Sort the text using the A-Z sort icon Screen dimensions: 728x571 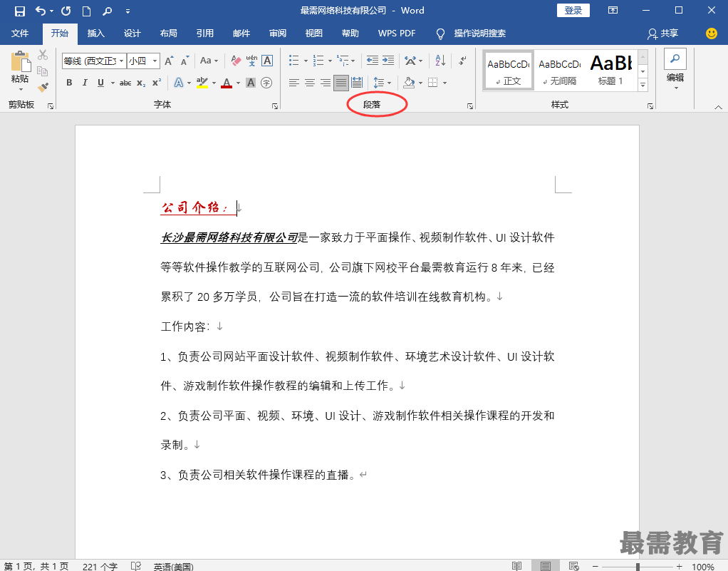point(440,61)
